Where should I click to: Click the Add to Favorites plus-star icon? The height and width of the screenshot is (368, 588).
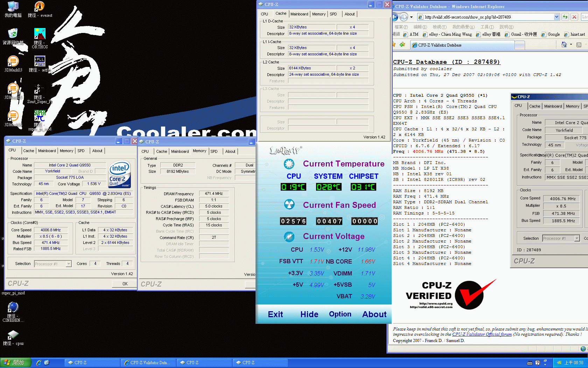[402, 45]
